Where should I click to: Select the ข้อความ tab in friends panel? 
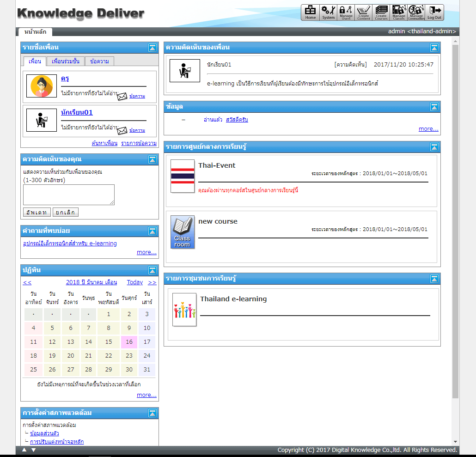99,61
